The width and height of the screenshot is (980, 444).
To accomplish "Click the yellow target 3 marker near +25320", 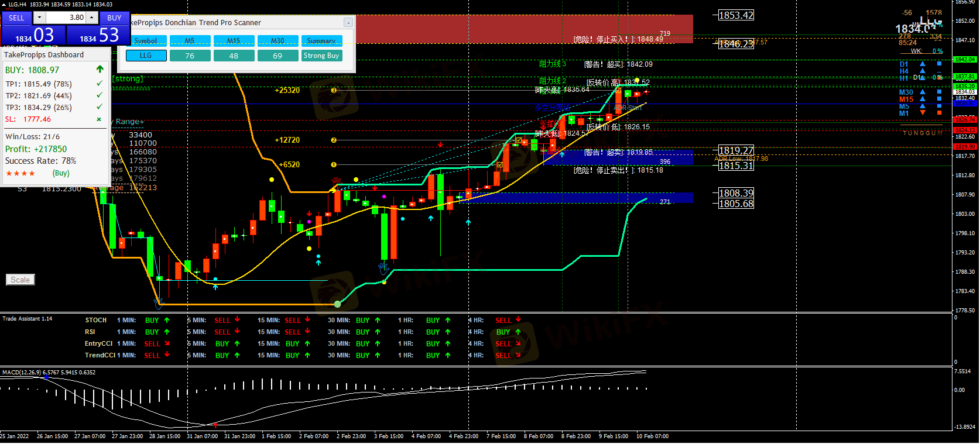I will point(334,90).
